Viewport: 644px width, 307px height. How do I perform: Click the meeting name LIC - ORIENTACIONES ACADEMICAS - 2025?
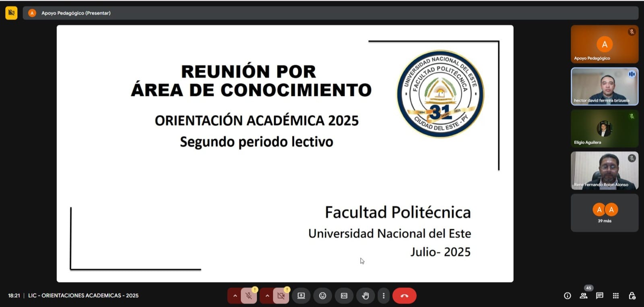[83, 296]
